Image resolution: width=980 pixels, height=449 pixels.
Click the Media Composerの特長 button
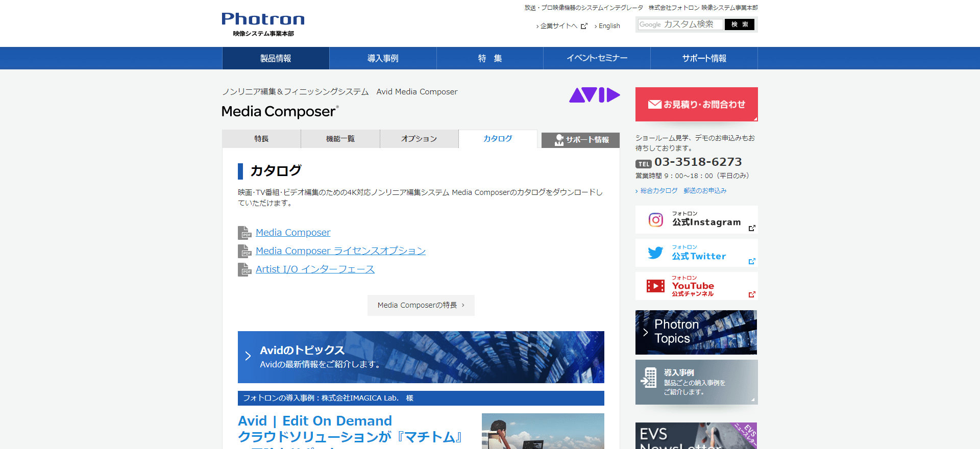421,305
